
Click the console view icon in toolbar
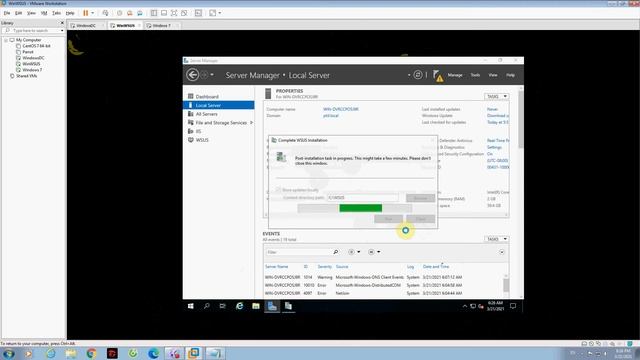pos(198,13)
